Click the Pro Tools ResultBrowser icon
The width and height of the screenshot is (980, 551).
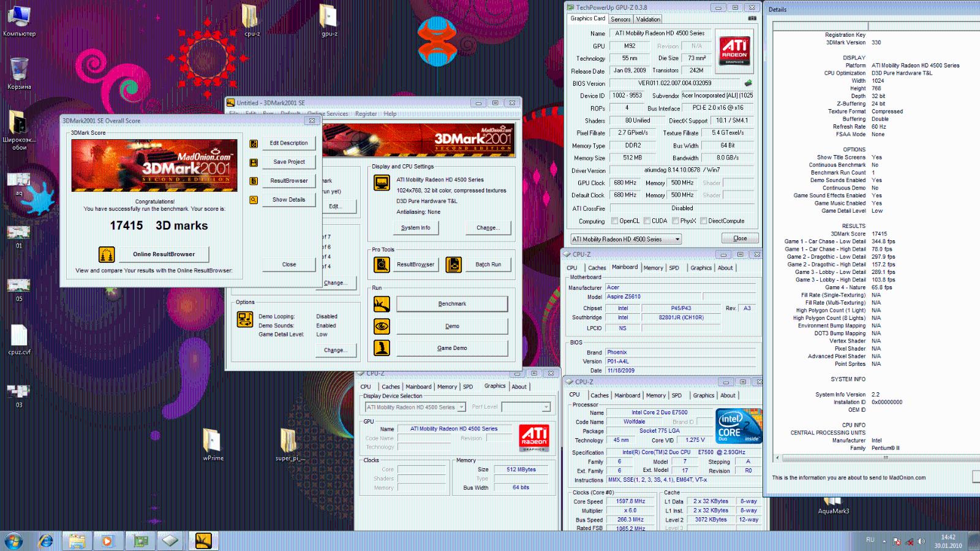(x=382, y=265)
